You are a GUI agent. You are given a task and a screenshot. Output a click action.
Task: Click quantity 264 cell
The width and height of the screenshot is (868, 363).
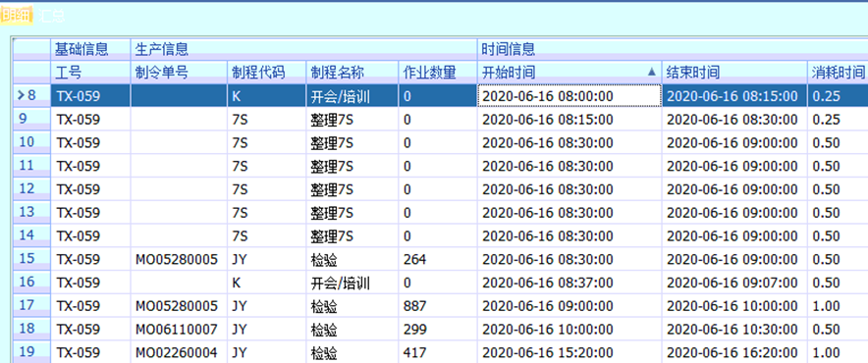438,259
